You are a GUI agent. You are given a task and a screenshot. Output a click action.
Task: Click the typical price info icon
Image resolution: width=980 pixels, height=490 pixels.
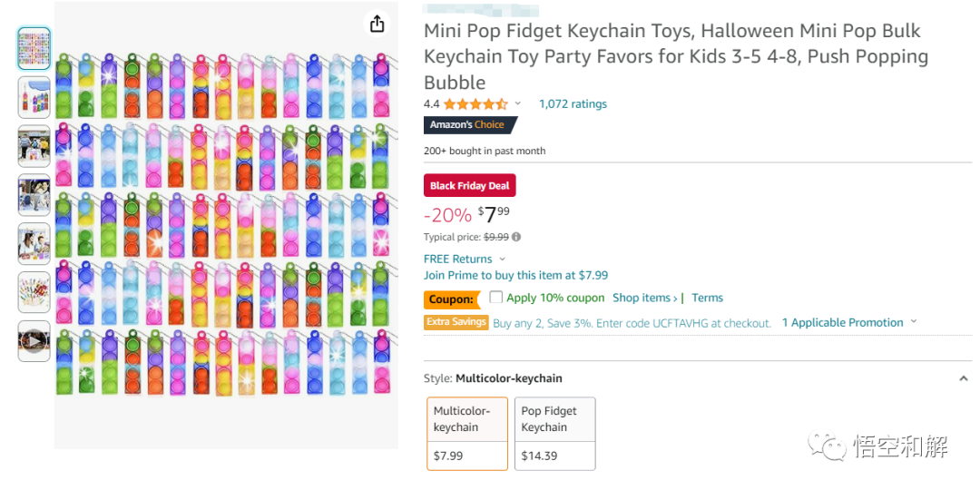pos(516,238)
